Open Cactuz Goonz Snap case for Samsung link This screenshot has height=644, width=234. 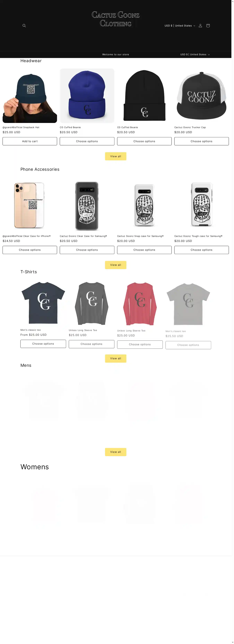[140, 236]
